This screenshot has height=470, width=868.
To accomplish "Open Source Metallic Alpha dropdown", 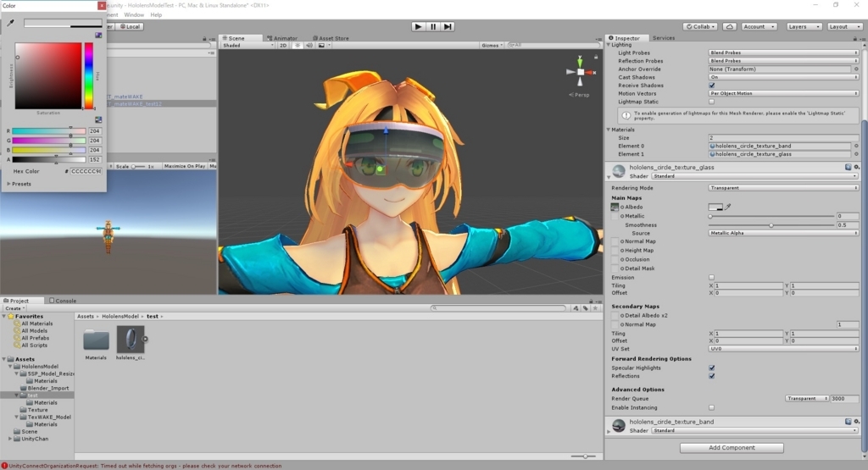I will 783,234.
